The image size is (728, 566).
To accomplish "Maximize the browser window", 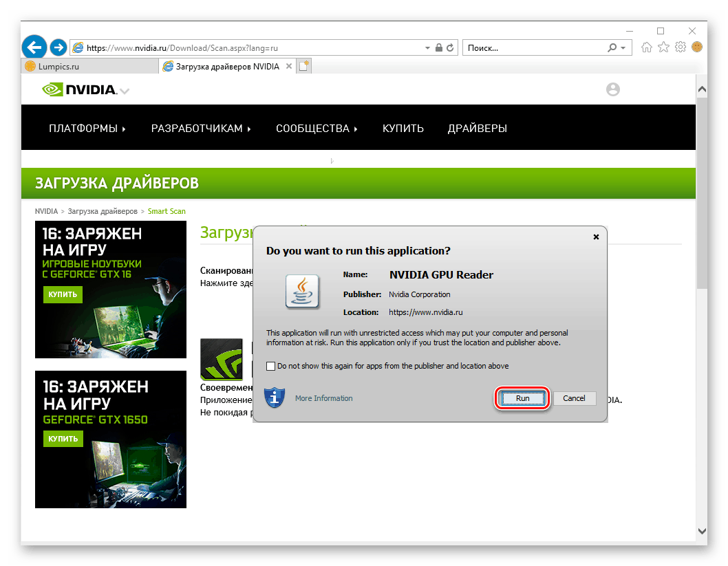I will point(660,31).
